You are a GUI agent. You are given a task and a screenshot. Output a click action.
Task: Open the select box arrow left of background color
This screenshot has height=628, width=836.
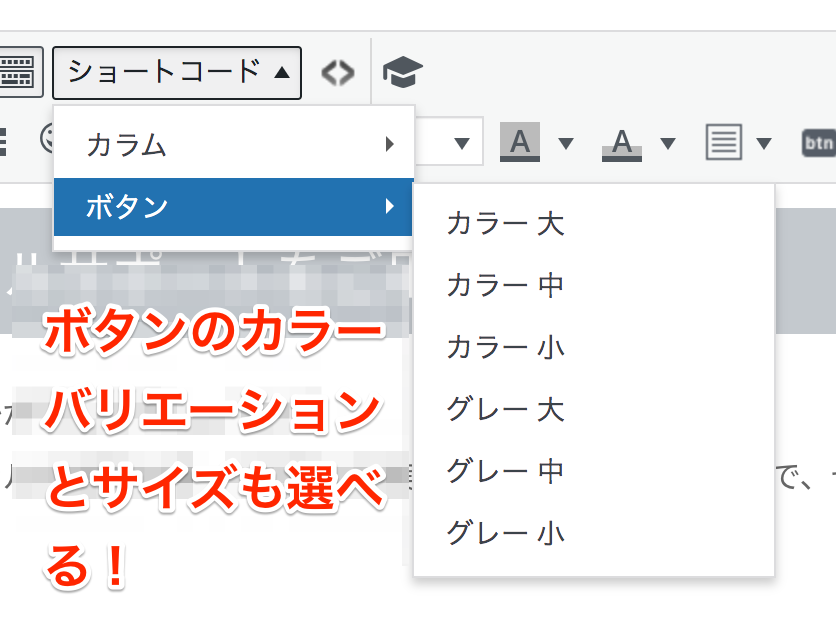coord(461,143)
